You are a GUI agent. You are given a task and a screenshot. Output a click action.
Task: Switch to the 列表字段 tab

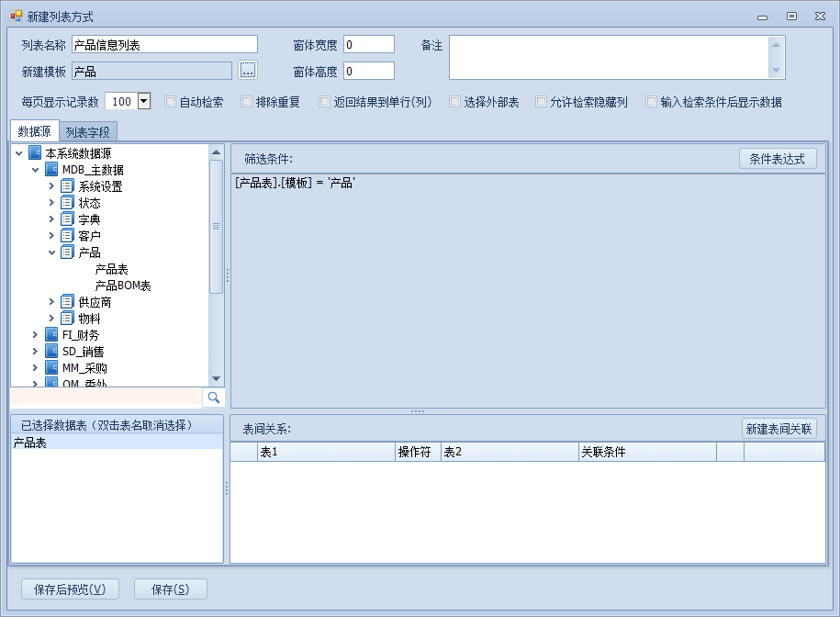tap(87, 132)
